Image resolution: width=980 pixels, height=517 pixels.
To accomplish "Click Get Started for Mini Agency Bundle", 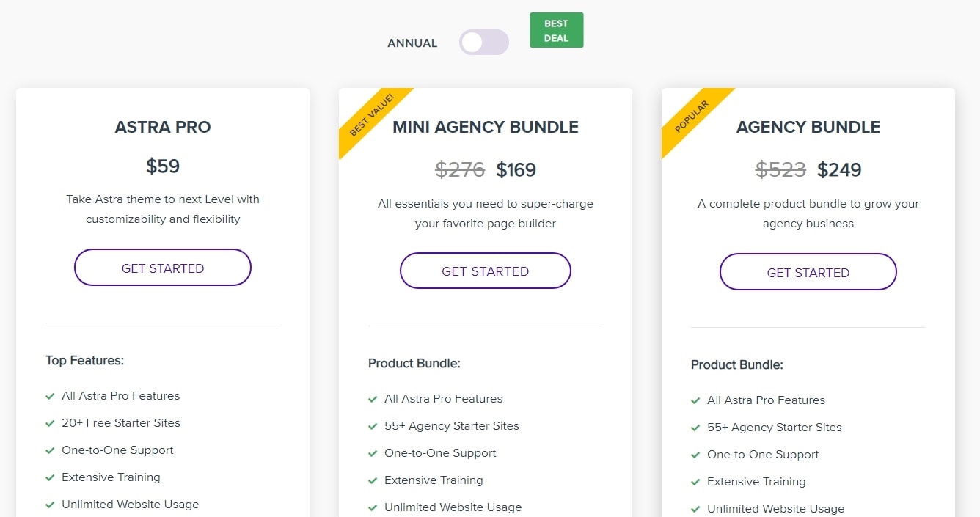I will point(485,271).
